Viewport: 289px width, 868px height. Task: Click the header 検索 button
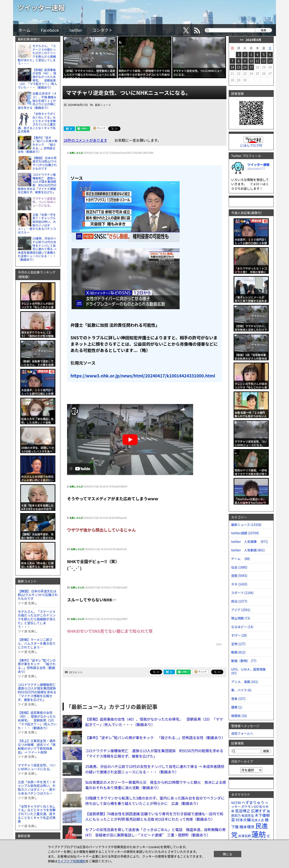(x=263, y=30)
